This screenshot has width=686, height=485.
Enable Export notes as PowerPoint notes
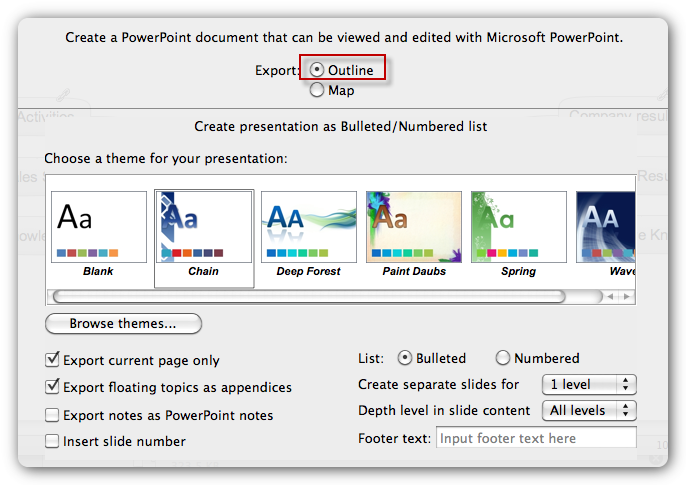[x=52, y=415]
